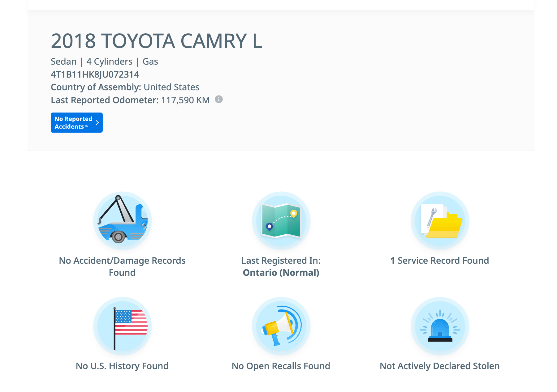This screenshot has height=392, width=557.
Task: Select "No Accident/Damage Records Found" text
Action: [122, 266]
